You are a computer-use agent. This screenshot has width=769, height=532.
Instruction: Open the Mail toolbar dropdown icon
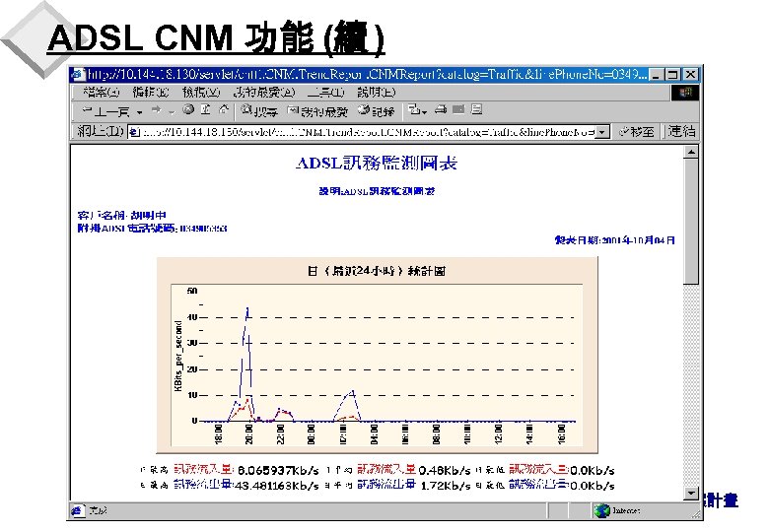click(x=417, y=110)
